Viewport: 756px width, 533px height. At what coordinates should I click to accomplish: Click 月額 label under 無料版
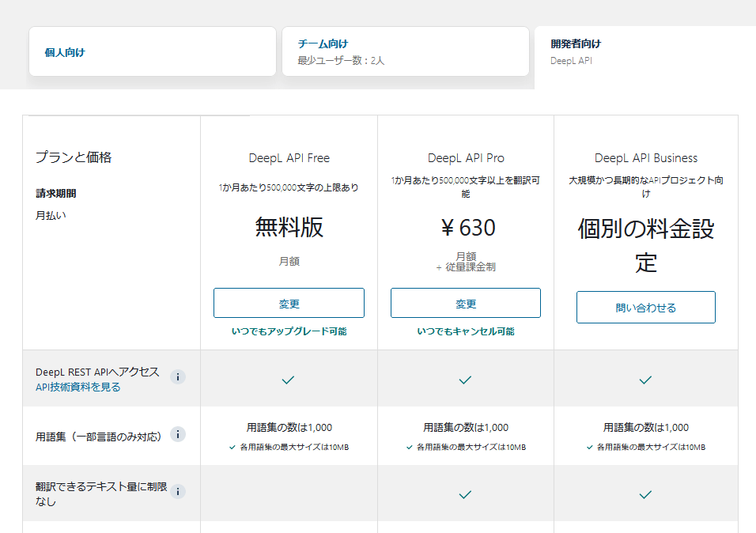(289, 262)
